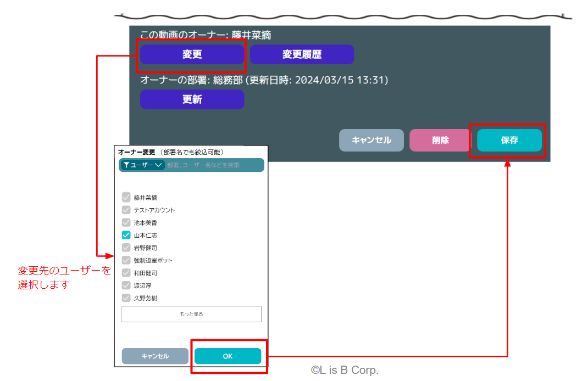Open the ユーザー filter dropdown
This screenshot has height=381, width=588.
142,165
